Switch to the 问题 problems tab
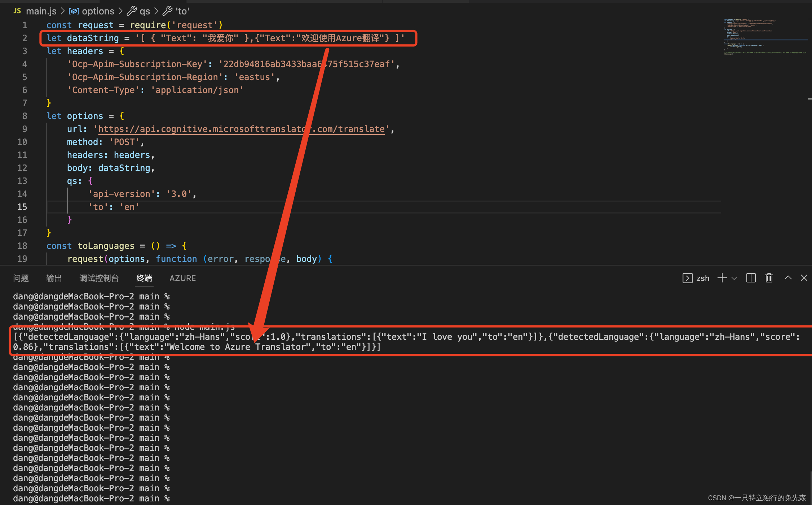 21,278
